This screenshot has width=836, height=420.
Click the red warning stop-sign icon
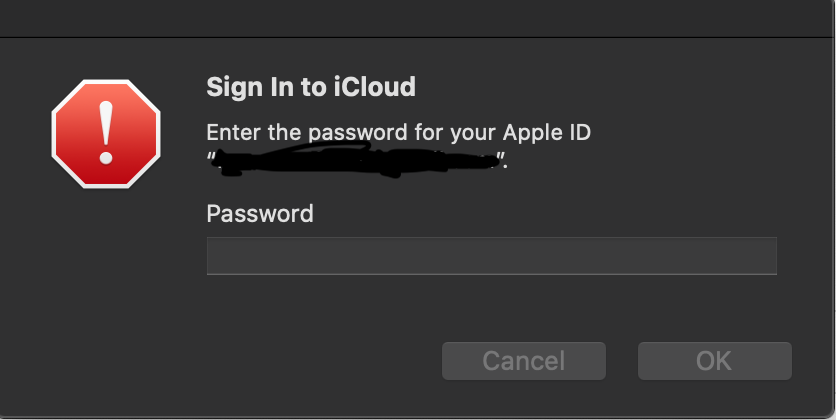pos(105,134)
